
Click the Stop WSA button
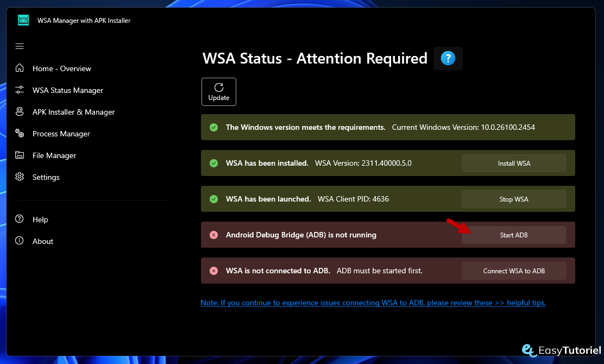click(514, 199)
